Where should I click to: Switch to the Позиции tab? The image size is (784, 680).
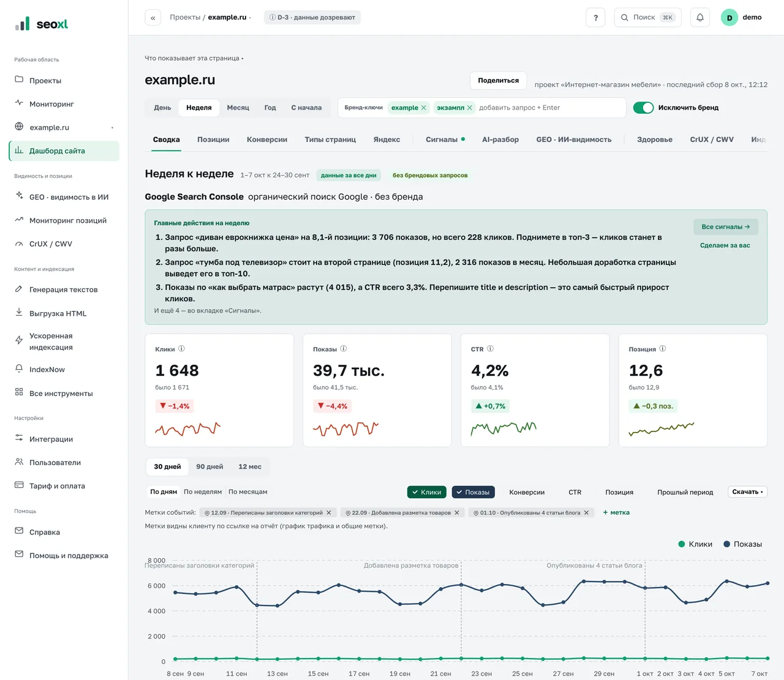(x=213, y=140)
